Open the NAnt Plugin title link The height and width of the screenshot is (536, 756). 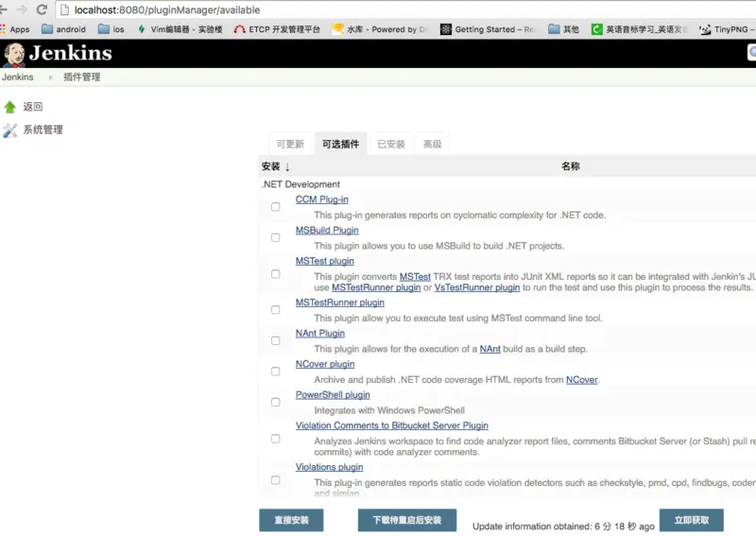[x=320, y=334]
